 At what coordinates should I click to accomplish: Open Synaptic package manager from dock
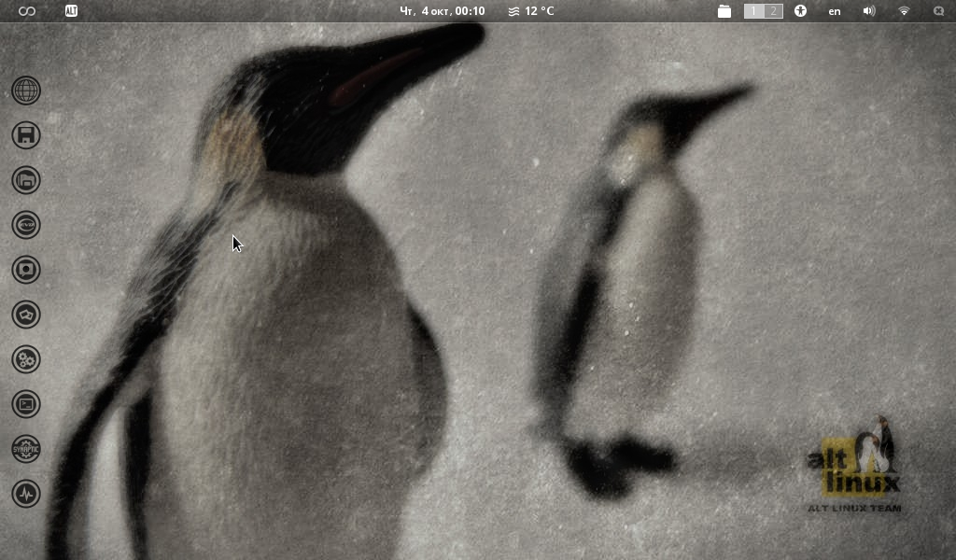(x=26, y=449)
